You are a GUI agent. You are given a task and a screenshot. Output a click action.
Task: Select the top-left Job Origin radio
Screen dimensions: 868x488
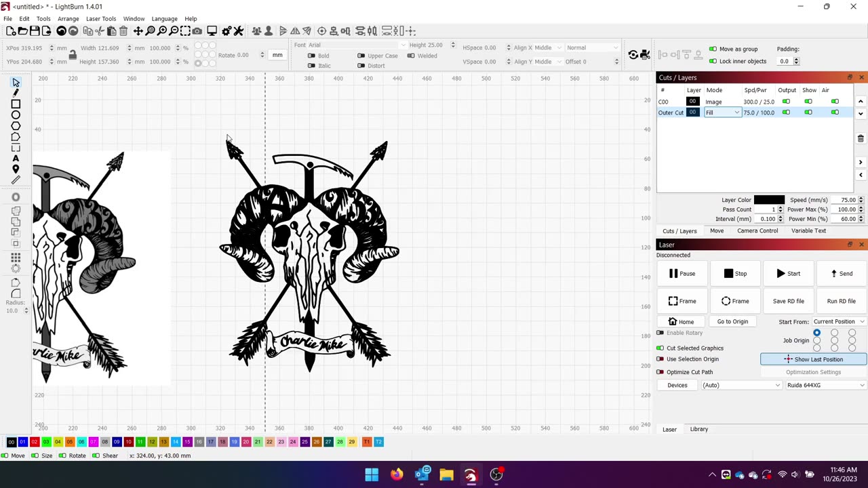point(816,333)
